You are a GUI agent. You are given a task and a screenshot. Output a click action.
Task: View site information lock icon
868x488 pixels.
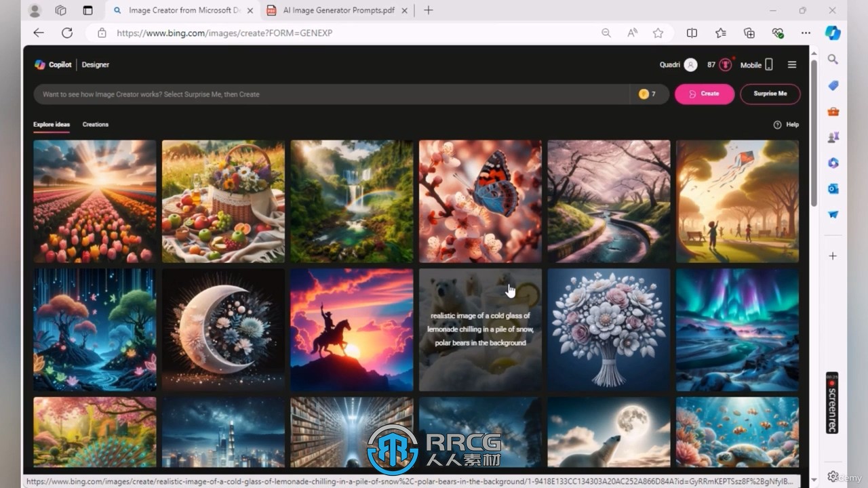click(x=102, y=33)
